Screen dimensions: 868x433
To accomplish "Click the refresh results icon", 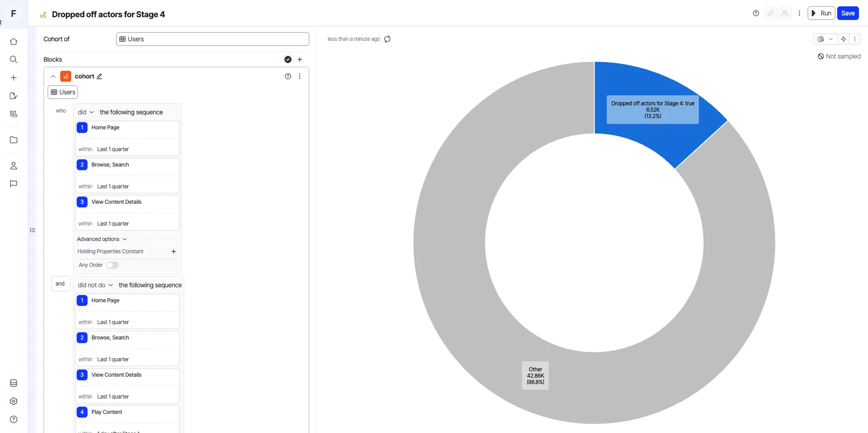I will click(x=387, y=39).
